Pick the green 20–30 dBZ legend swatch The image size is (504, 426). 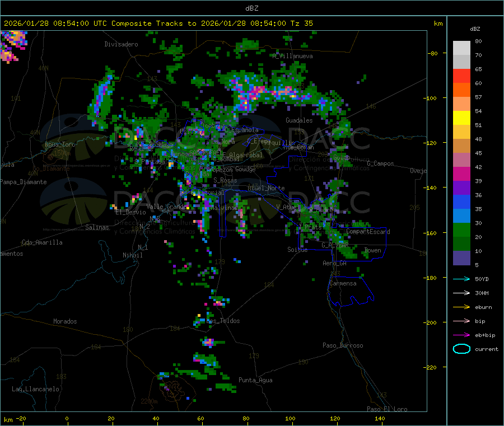click(x=461, y=230)
